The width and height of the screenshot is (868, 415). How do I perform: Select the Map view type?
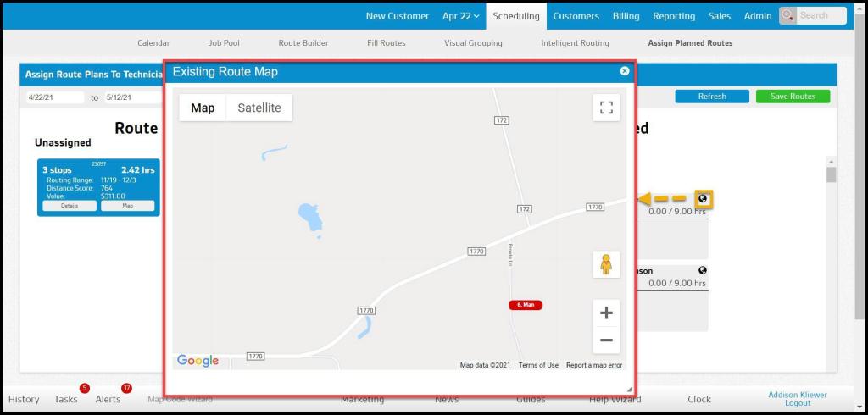(203, 108)
